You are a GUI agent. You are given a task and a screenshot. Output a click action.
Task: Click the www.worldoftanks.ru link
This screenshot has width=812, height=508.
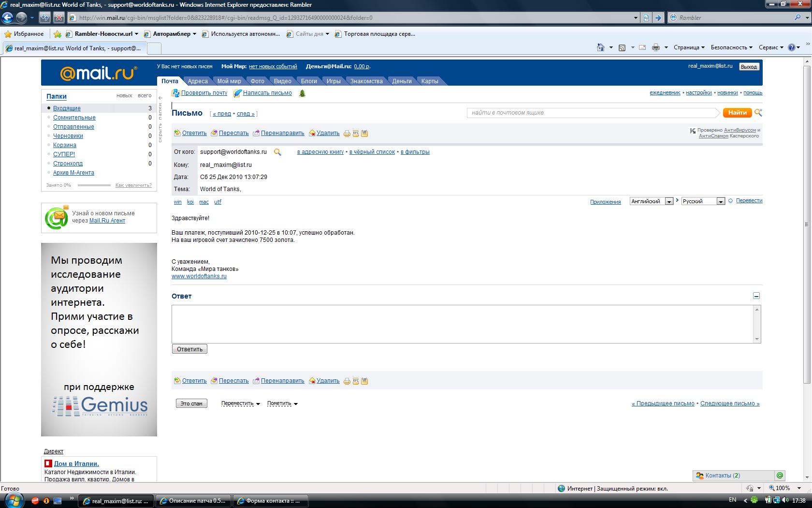pyautogui.click(x=199, y=276)
